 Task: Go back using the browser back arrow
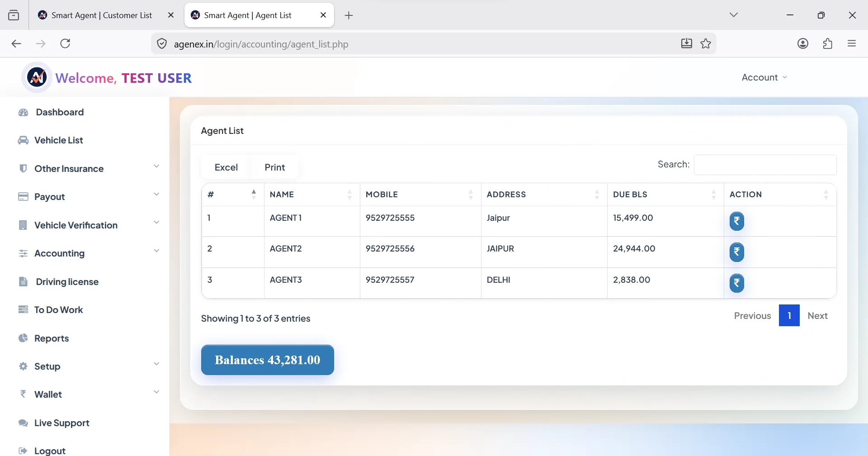pyautogui.click(x=16, y=43)
